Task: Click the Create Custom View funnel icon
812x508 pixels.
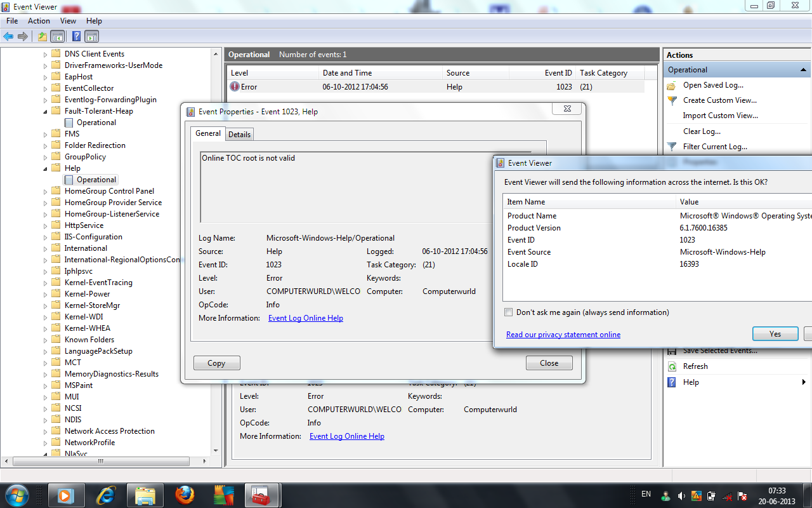Action: point(672,100)
